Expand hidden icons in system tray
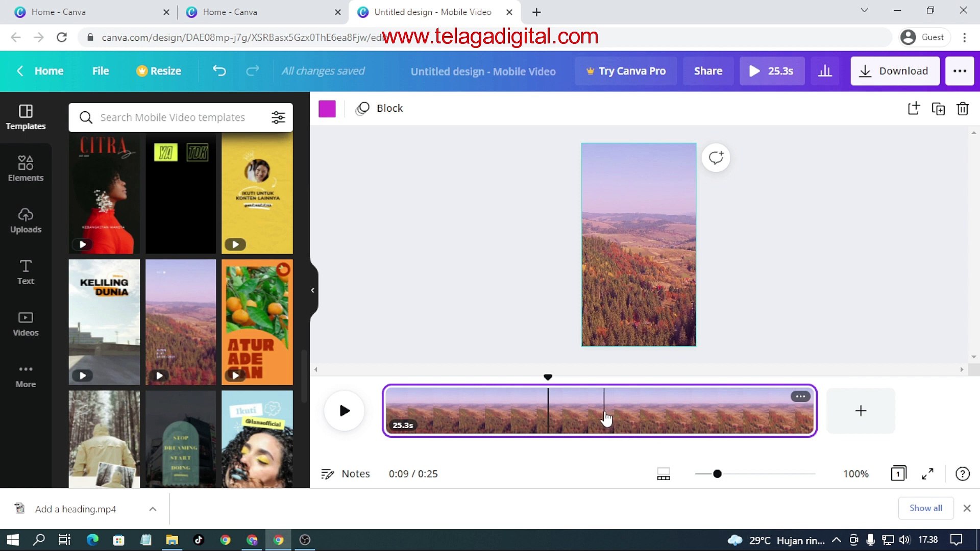Screen dimensions: 980x551 point(836,540)
